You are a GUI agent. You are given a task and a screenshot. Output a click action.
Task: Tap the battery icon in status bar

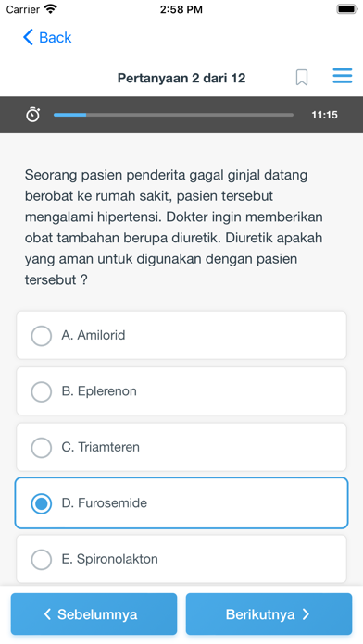point(347,9)
